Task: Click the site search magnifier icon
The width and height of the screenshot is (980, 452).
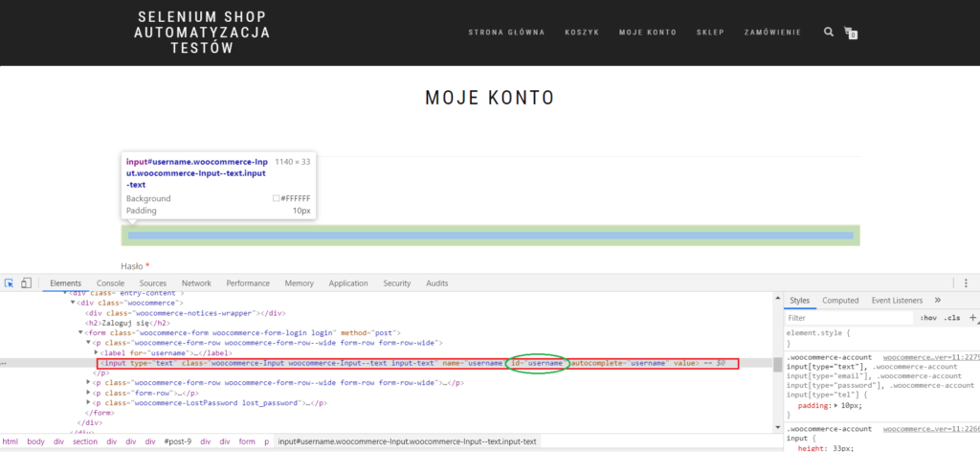Action: [x=829, y=32]
